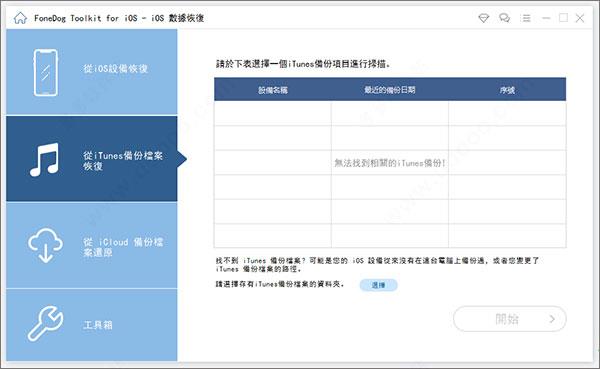This screenshot has height=369, width=600.
Task: Open the hamburger menu icon
Action: [x=526, y=18]
